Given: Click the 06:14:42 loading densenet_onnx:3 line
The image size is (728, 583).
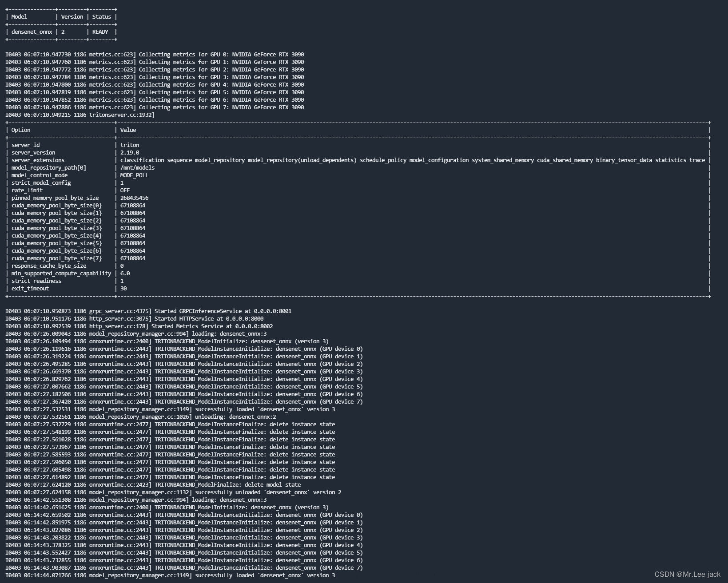Looking at the screenshot, I should (x=136, y=500).
